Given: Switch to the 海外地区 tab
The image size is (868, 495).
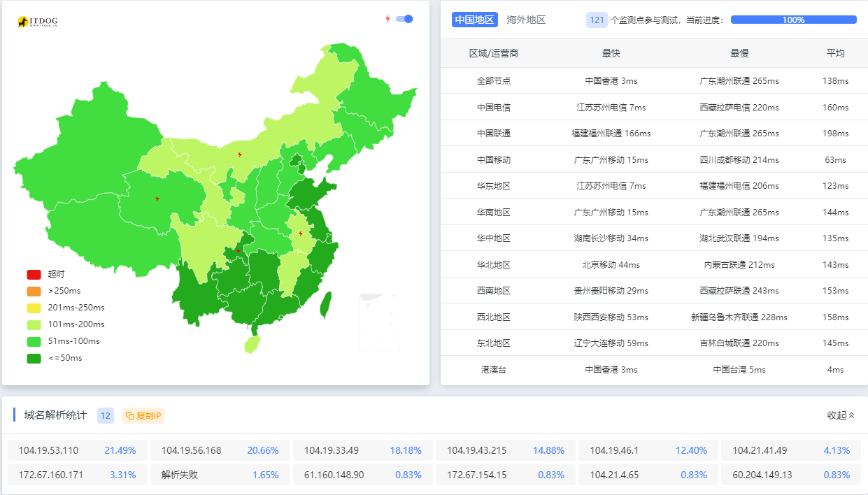Looking at the screenshot, I should [526, 20].
